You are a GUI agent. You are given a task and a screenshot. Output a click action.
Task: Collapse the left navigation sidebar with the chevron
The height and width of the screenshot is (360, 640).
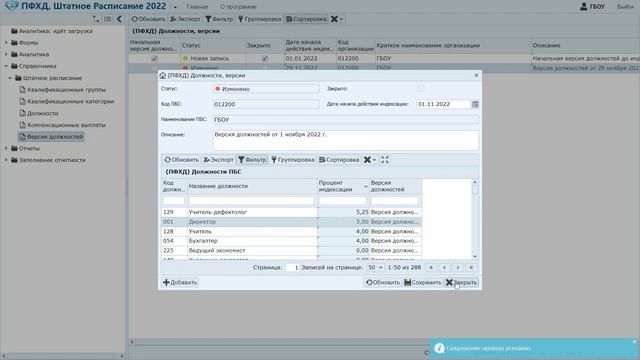[119, 19]
